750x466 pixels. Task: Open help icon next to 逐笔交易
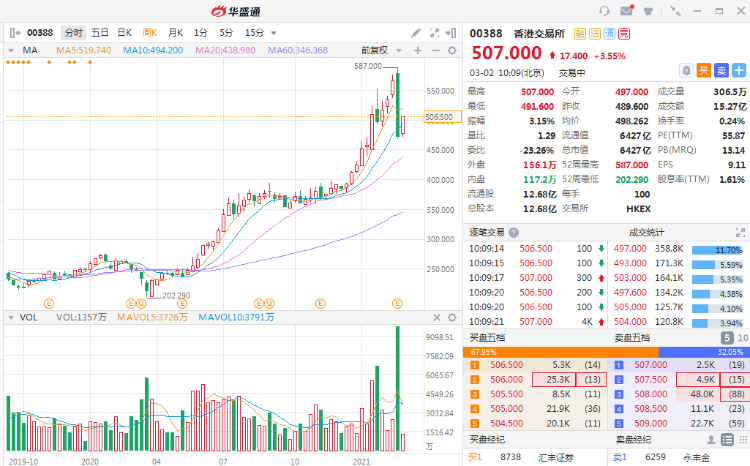click(x=513, y=233)
